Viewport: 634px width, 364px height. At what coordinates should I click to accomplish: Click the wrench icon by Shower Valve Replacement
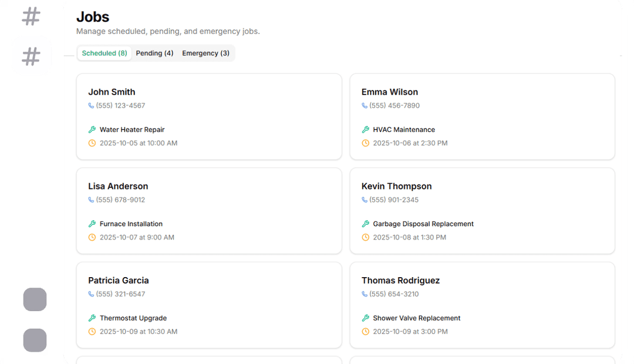click(365, 318)
